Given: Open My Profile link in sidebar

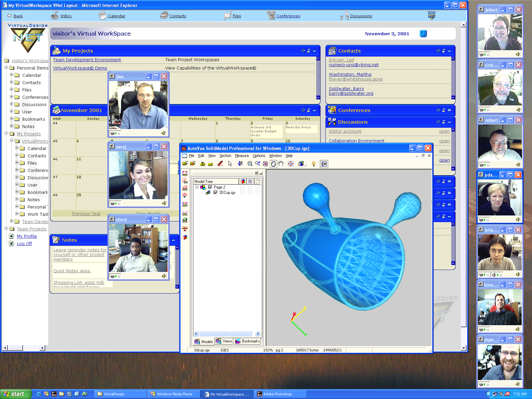Looking at the screenshot, I should point(27,236).
